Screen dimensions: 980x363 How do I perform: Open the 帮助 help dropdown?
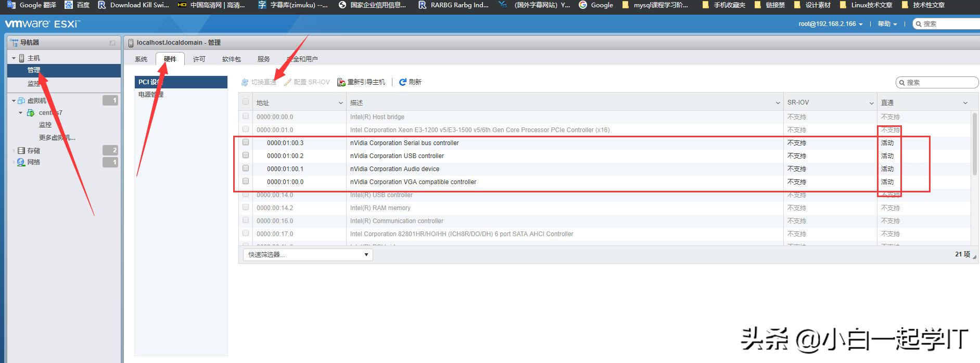(x=887, y=24)
